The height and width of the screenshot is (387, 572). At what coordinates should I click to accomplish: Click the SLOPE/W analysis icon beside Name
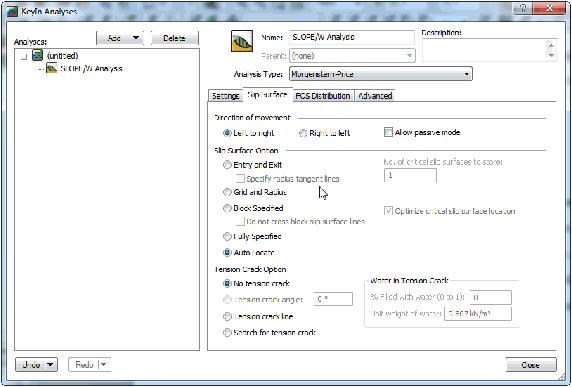pyautogui.click(x=242, y=41)
